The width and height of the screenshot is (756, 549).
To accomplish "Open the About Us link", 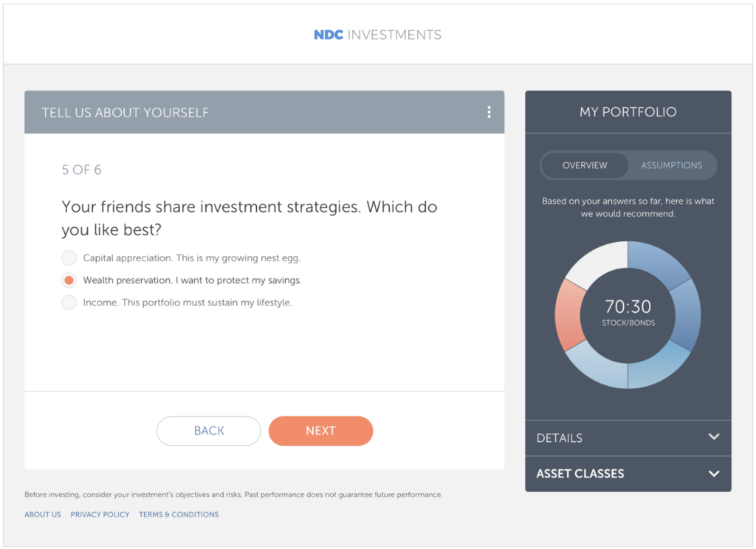I will pyautogui.click(x=42, y=514).
